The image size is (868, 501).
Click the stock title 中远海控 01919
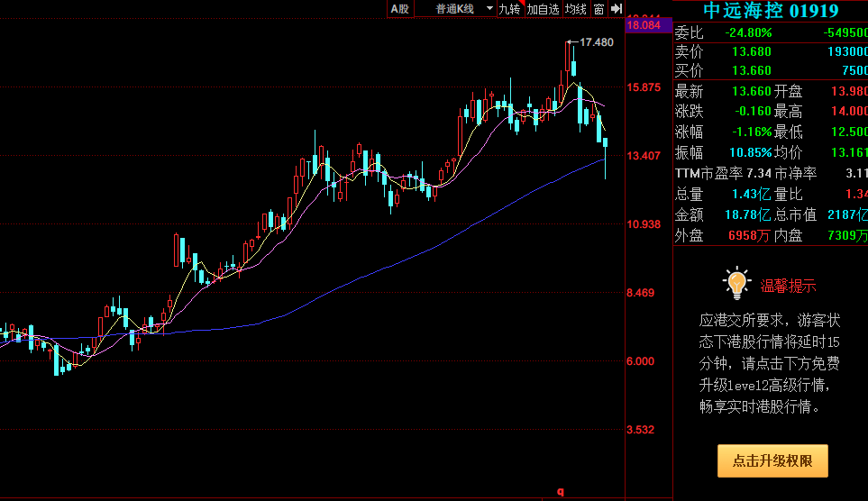pos(770,11)
